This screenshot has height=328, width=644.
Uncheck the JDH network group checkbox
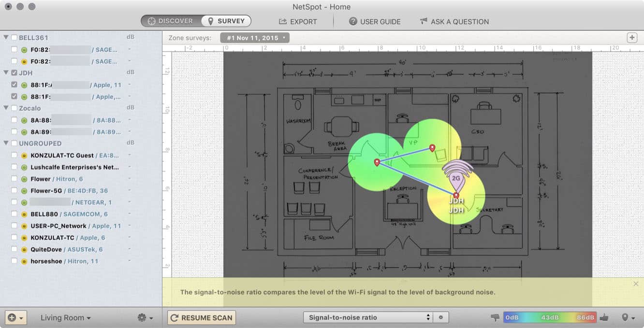(14, 73)
